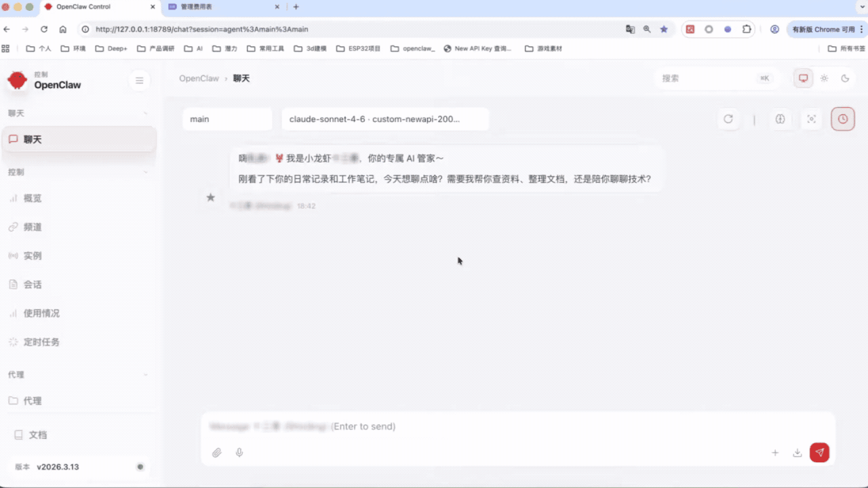Click the plus icon in message composer
The width and height of the screenshot is (868, 488).
click(x=775, y=453)
